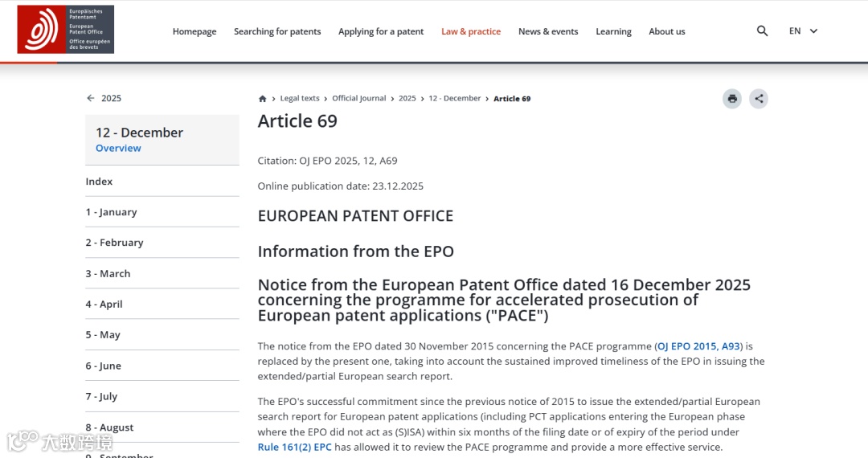Open Law & practice menu
The image size is (868, 458).
(x=471, y=31)
